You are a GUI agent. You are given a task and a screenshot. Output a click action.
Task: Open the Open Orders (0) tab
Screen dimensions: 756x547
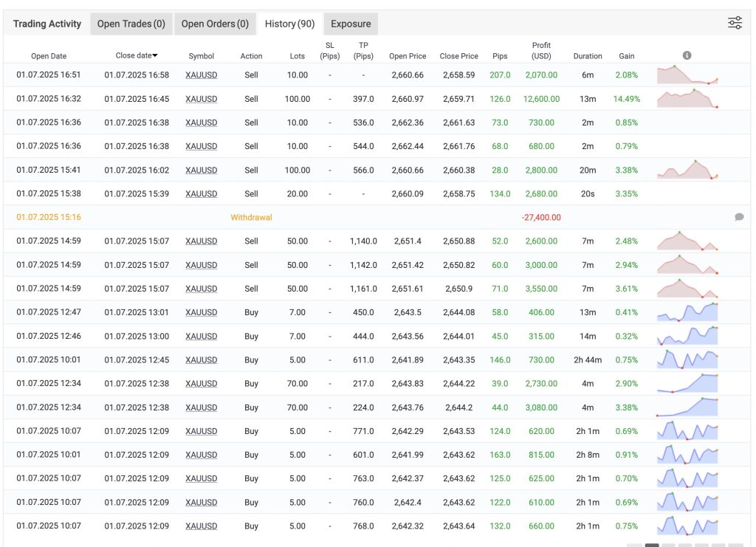(215, 24)
